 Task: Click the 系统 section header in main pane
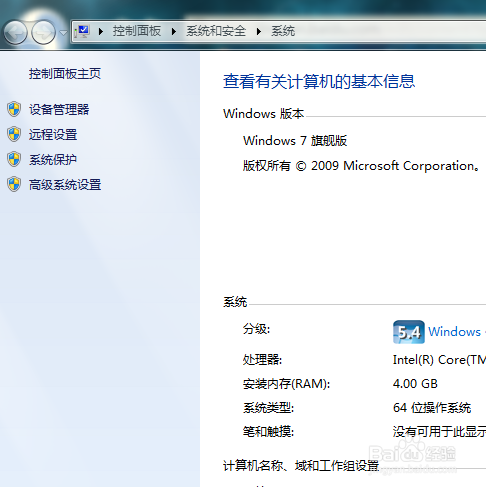[x=235, y=302]
